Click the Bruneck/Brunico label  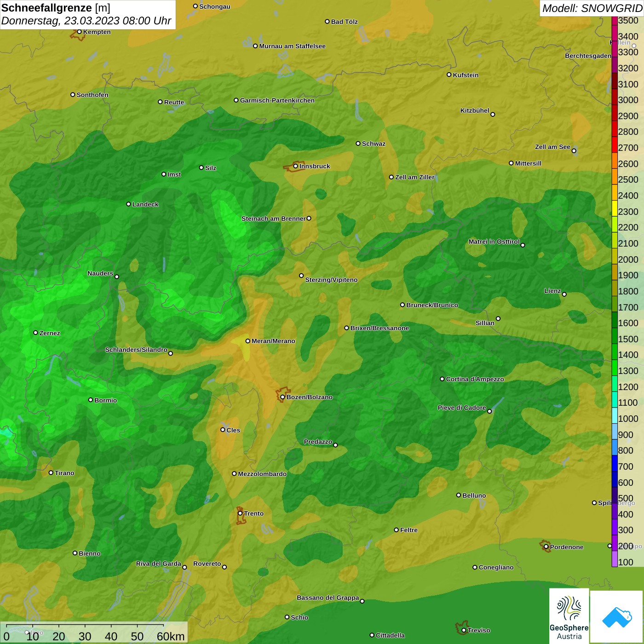(x=432, y=305)
